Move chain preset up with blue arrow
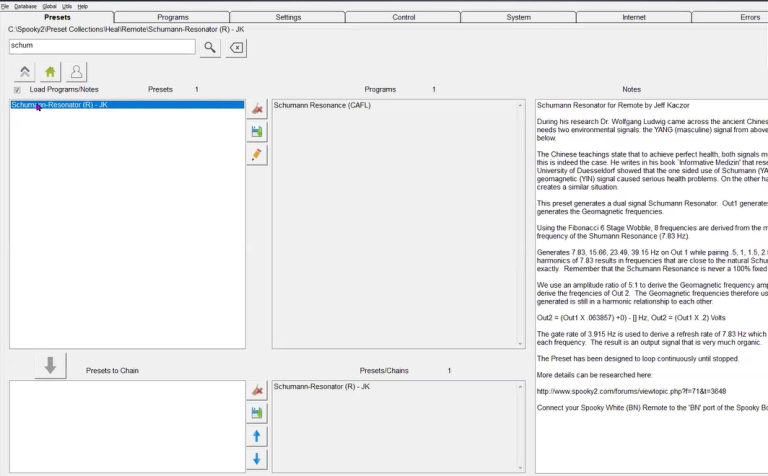 pos(257,436)
